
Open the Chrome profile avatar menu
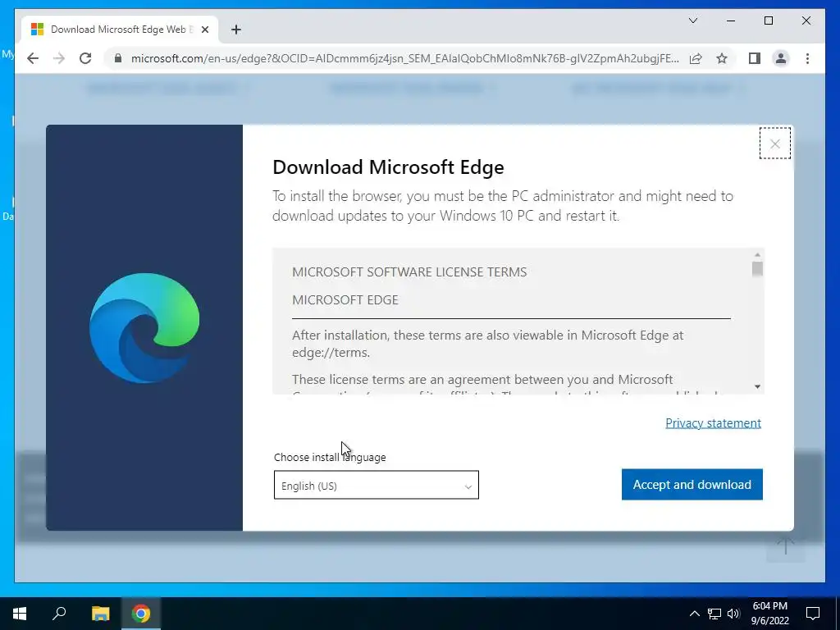point(781,58)
